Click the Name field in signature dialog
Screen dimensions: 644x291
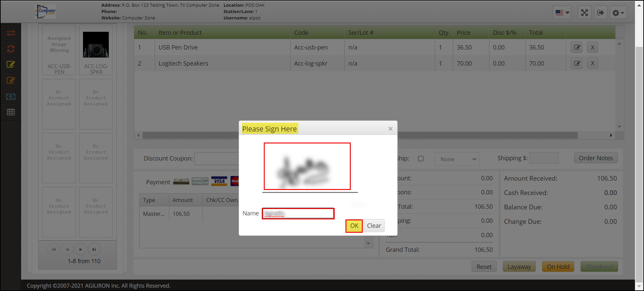298,213
